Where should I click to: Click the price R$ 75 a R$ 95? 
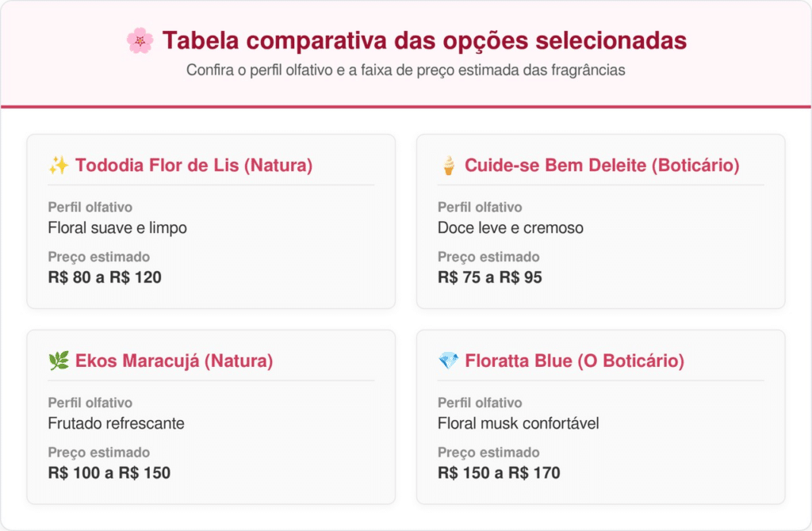tap(490, 277)
